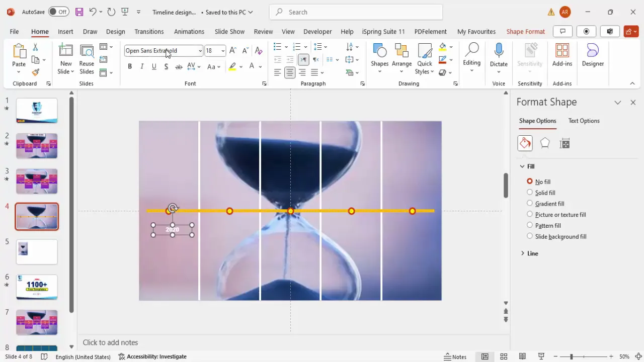Image resolution: width=644 pixels, height=362 pixels.
Task: Collapse the ribbon
Action: 632,83
